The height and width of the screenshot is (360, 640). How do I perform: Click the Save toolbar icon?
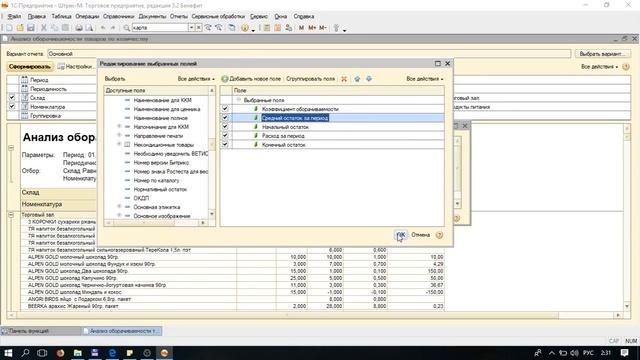[x=31, y=28]
